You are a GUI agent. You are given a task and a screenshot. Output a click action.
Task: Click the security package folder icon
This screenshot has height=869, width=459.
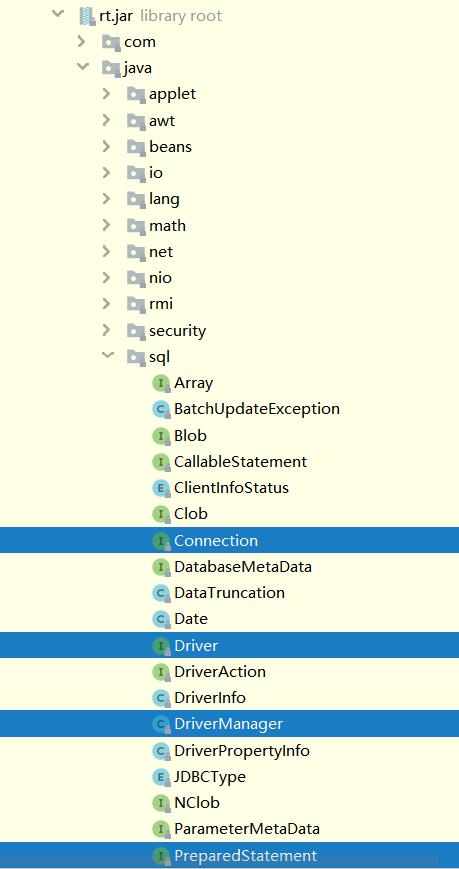tap(135, 330)
